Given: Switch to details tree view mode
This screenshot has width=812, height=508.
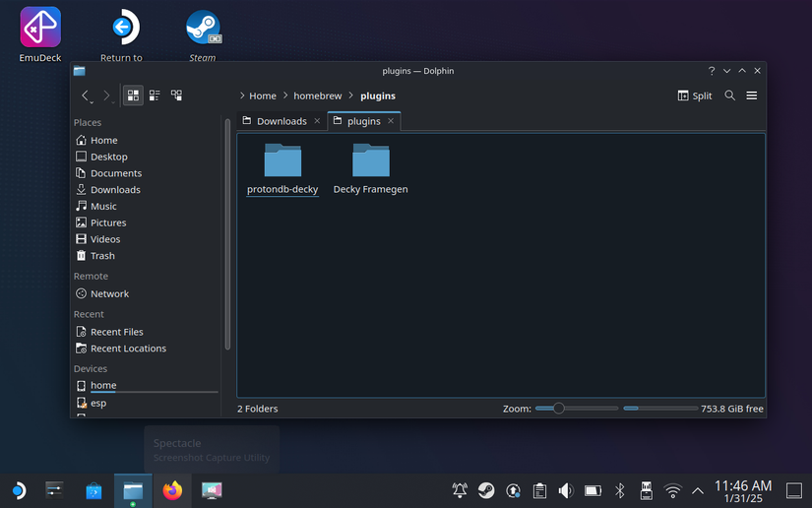Looking at the screenshot, I should click(176, 95).
